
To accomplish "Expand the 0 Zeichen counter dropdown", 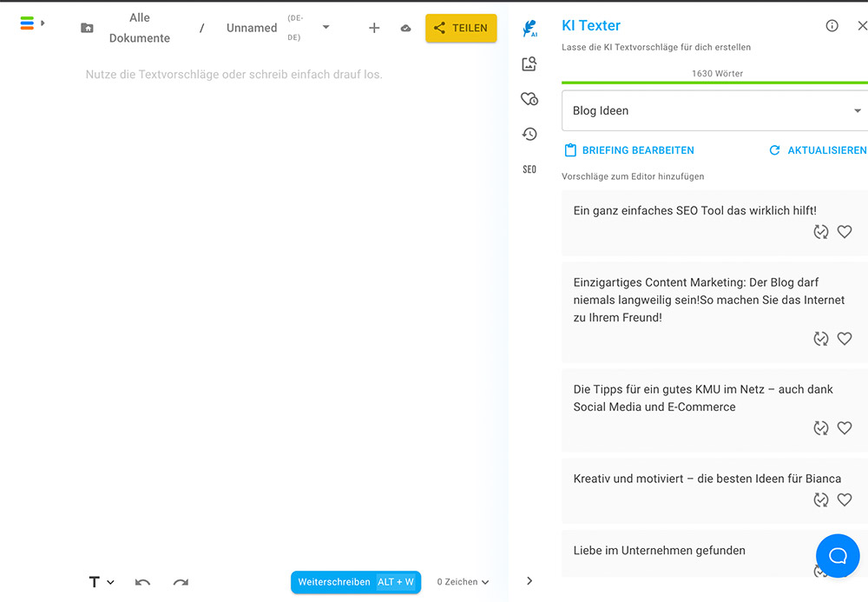I will tap(463, 582).
